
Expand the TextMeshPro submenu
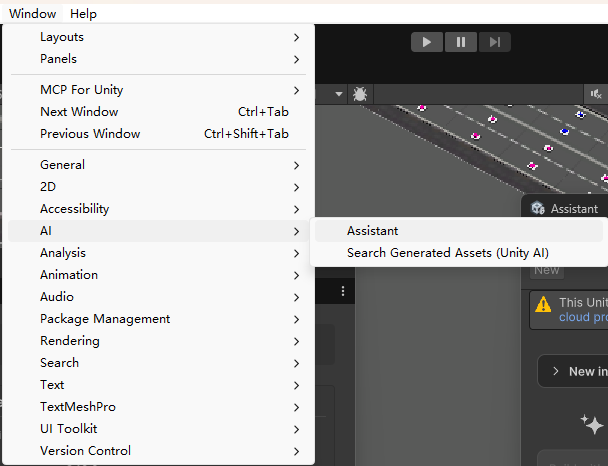[x=158, y=407]
